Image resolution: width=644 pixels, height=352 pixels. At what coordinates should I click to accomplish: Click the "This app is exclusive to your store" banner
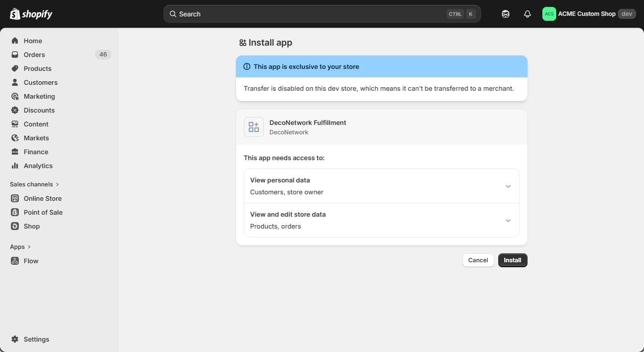382,66
